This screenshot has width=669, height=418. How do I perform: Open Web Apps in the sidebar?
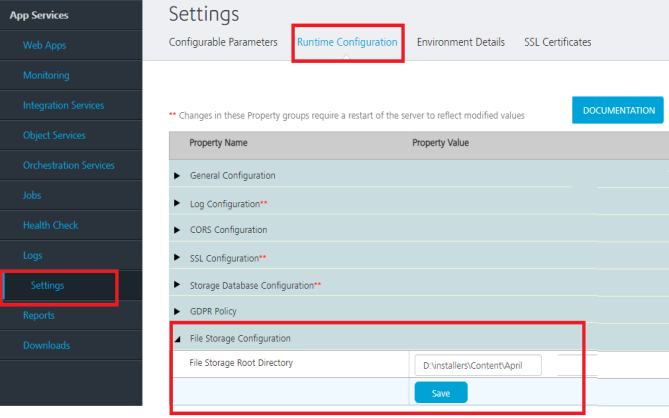(44, 45)
